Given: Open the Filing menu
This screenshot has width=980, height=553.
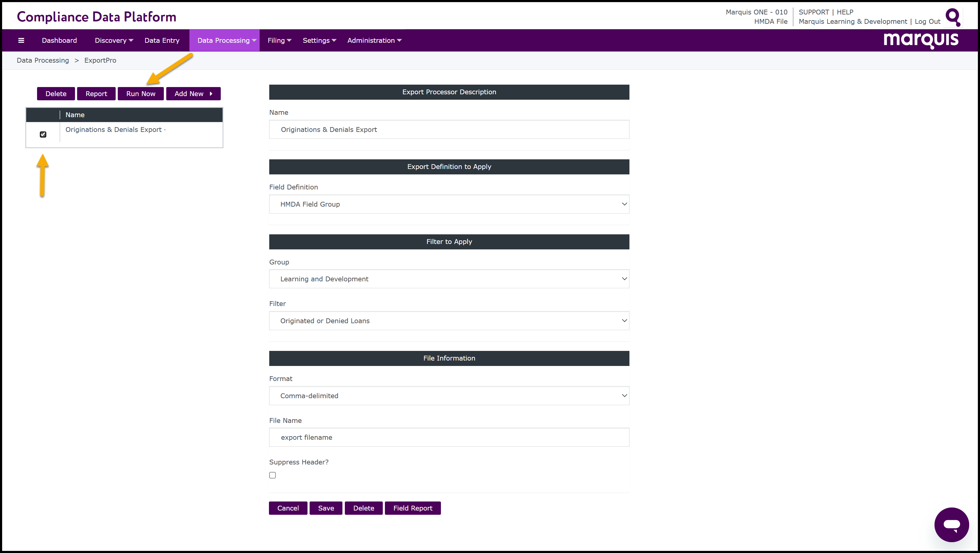Looking at the screenshot, I should click(x=279, y=40).
